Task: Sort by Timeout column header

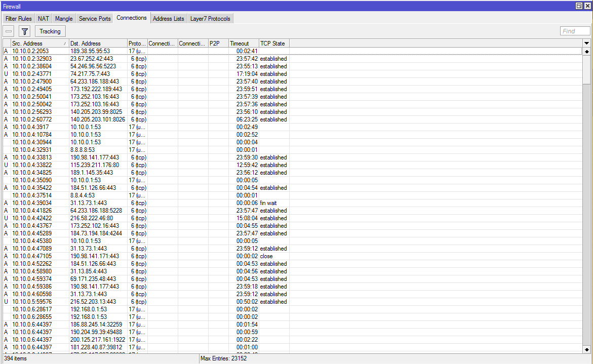Action: (x=244, y=44)
